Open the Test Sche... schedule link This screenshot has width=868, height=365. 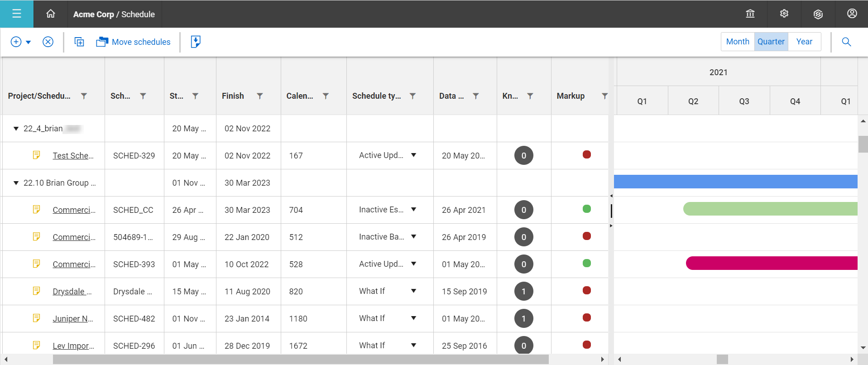[73, 156]
